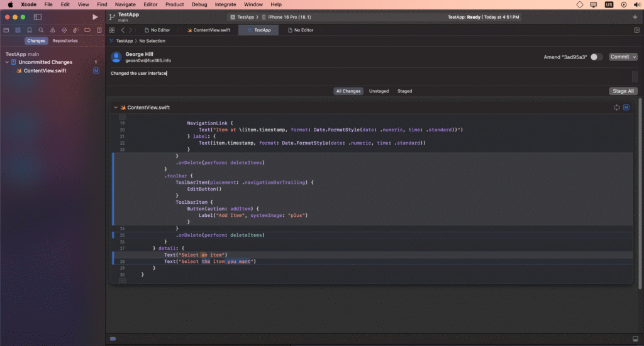The height and width of the screenshot is (346, 644).
Task: Expand hidden lines above line 19
Action: (123, 117)
